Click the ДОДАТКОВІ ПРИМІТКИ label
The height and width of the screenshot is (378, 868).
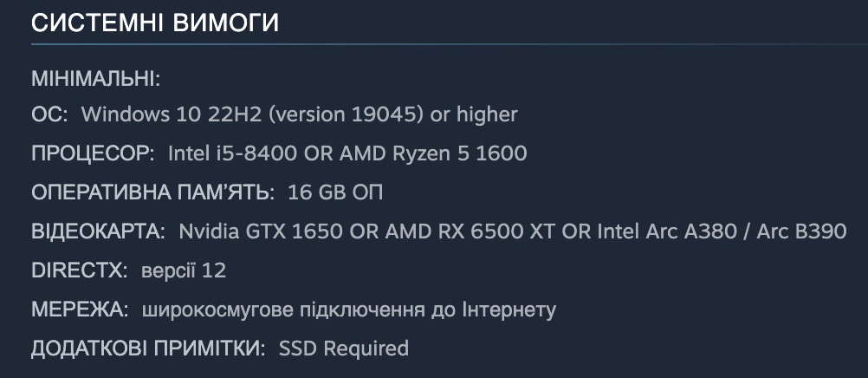click(148, 349)
